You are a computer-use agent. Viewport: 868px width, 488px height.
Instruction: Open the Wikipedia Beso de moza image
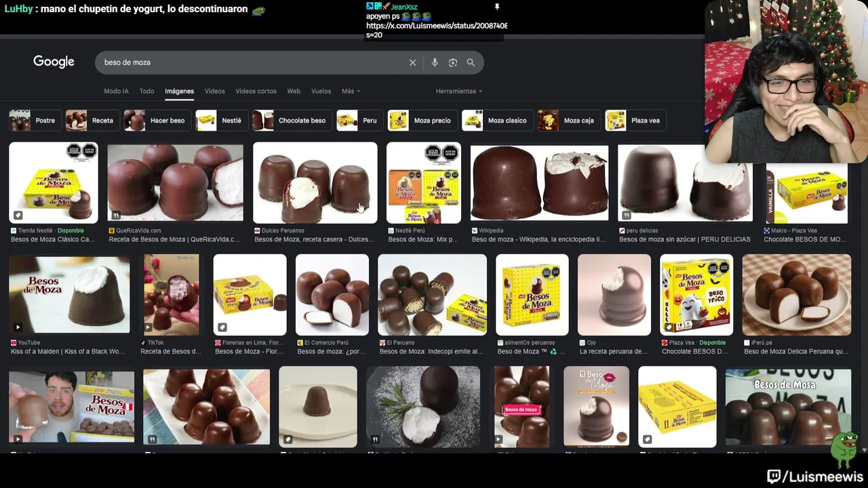click(x=540, y=183)
